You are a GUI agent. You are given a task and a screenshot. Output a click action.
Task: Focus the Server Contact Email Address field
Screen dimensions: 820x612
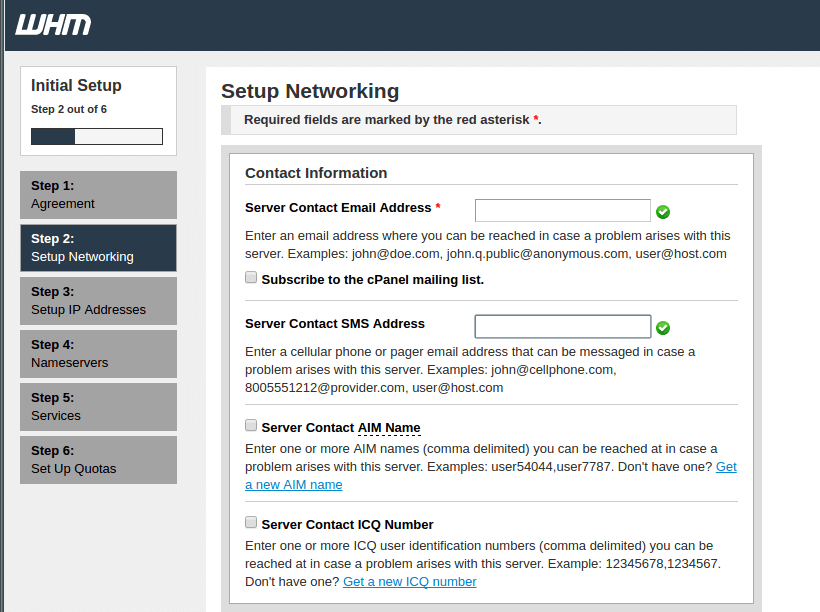click(x=563, y=210)
